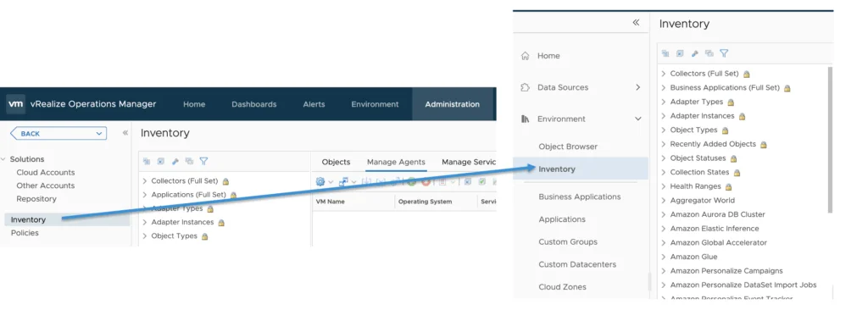Screen dimensions: 868x310
Task: Collapse the Solutions tree group
Action: click(4, 159)
